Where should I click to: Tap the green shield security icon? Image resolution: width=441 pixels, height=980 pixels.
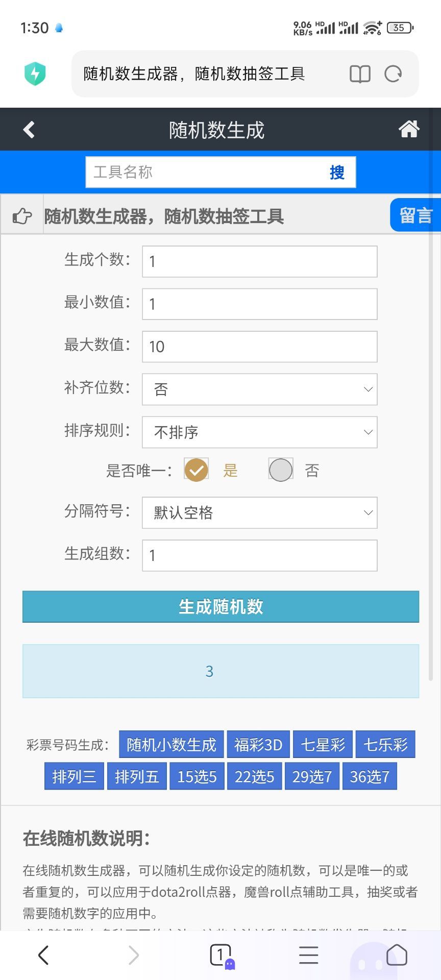tap(35, 73)
